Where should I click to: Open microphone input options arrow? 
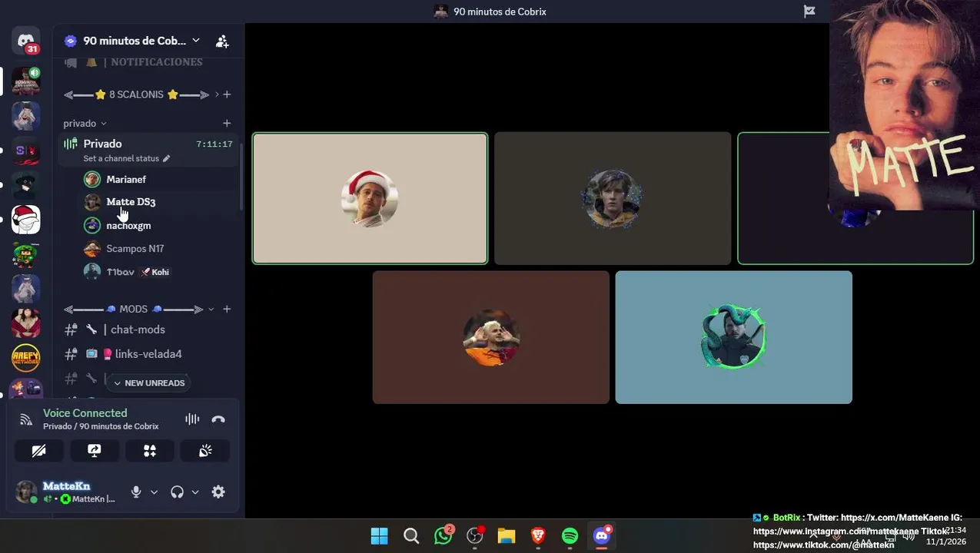click(154, 492)
